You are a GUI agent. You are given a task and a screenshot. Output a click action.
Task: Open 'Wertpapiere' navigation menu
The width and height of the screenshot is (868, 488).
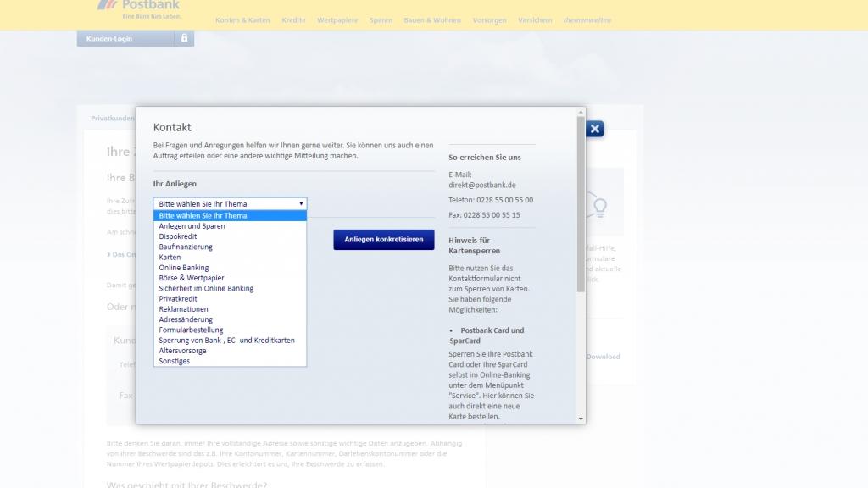(337, 20)
